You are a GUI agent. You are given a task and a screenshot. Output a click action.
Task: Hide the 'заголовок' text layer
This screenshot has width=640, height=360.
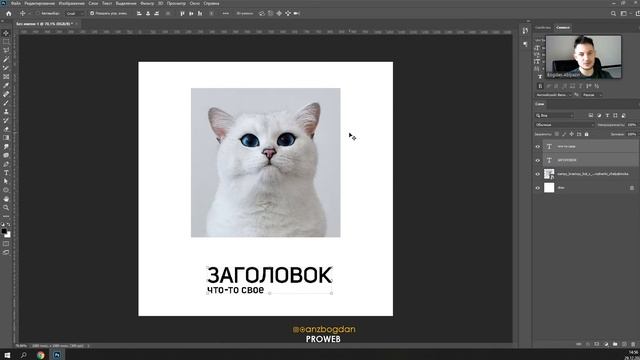click(x=538, y=160)
